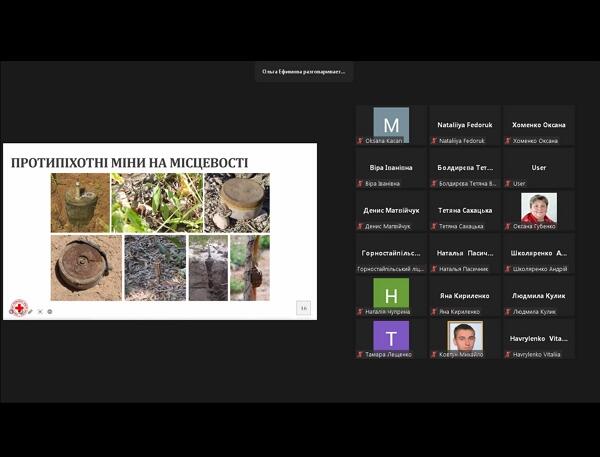Click muted mic icon beside Ковтун Михайло label

click(x=434, y=355)
